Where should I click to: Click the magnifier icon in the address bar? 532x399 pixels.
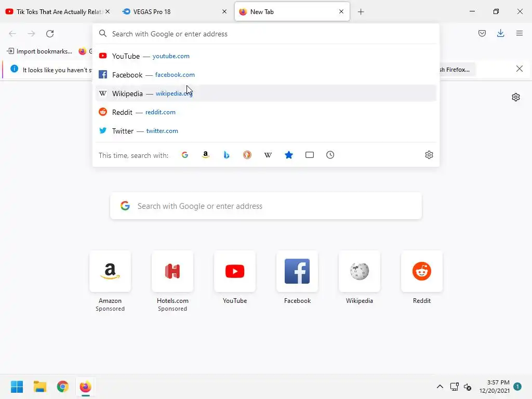[x=103, y=34]
